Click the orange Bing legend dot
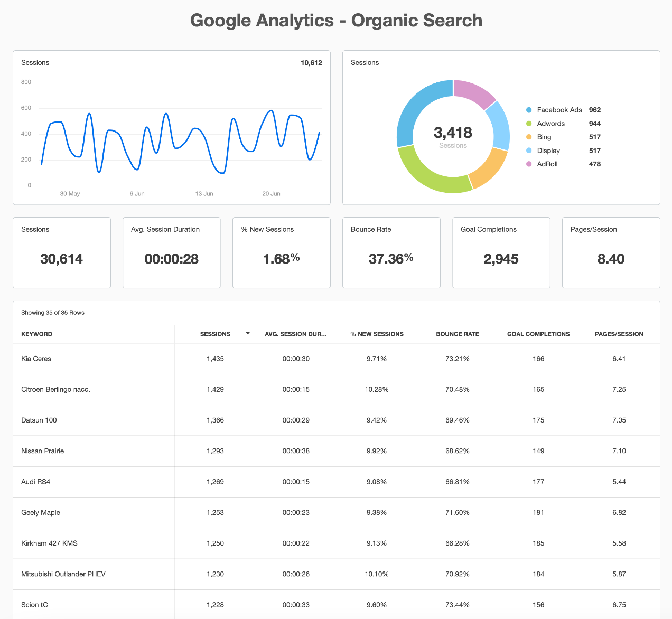The image size is (672, 619). click(x=529, y=137)
